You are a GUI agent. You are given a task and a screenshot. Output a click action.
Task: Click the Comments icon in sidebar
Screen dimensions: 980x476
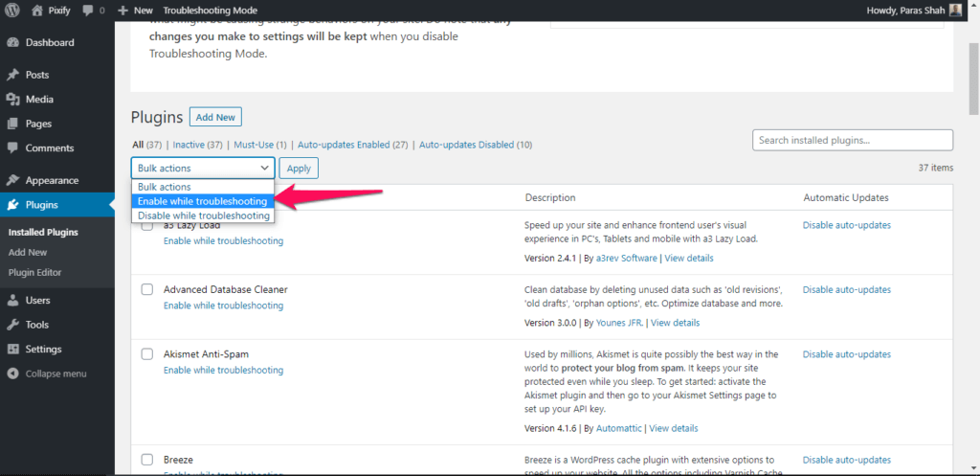click(12, 148)
